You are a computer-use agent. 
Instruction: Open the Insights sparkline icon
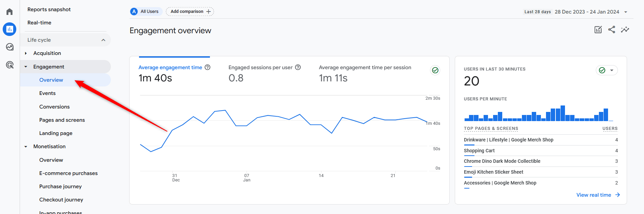coord(625,30)
